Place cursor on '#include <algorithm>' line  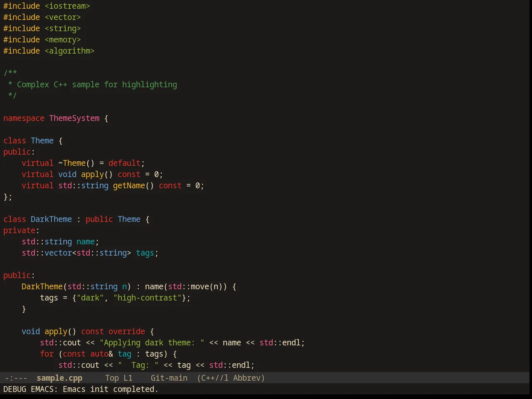tap(49, 51)
